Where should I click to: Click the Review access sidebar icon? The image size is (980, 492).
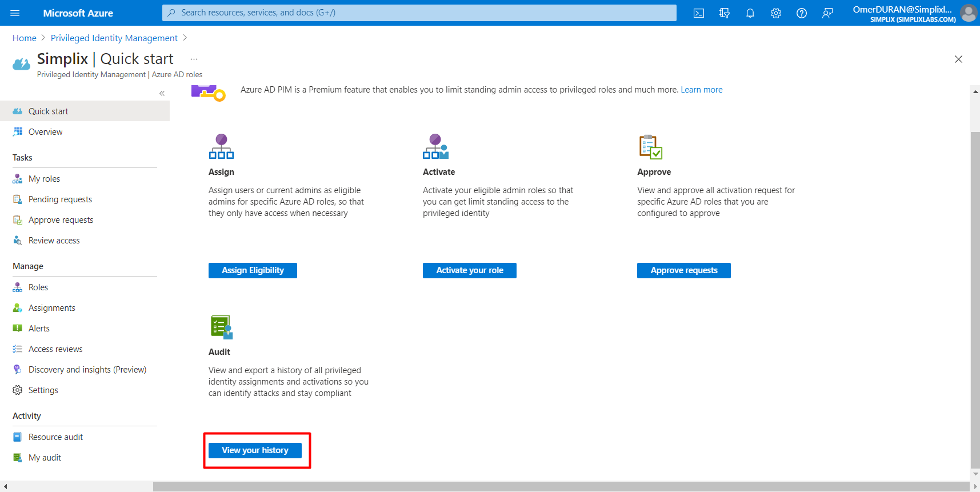[18, 241]
